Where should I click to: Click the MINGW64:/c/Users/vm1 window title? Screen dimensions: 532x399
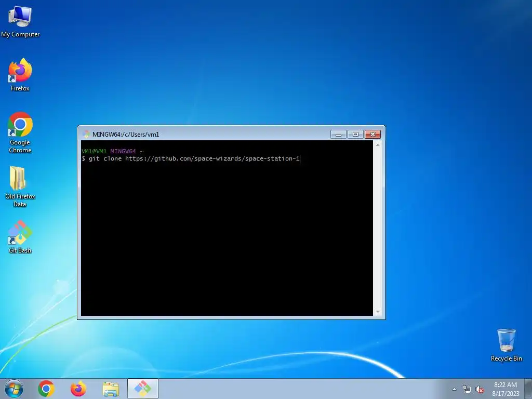click(126, 135)
